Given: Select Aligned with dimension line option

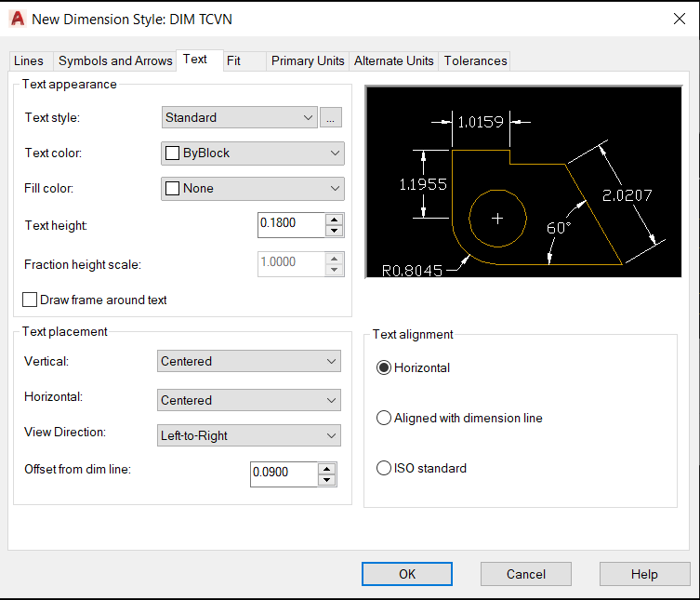Looking at the screenshot, I should (384, 419).
